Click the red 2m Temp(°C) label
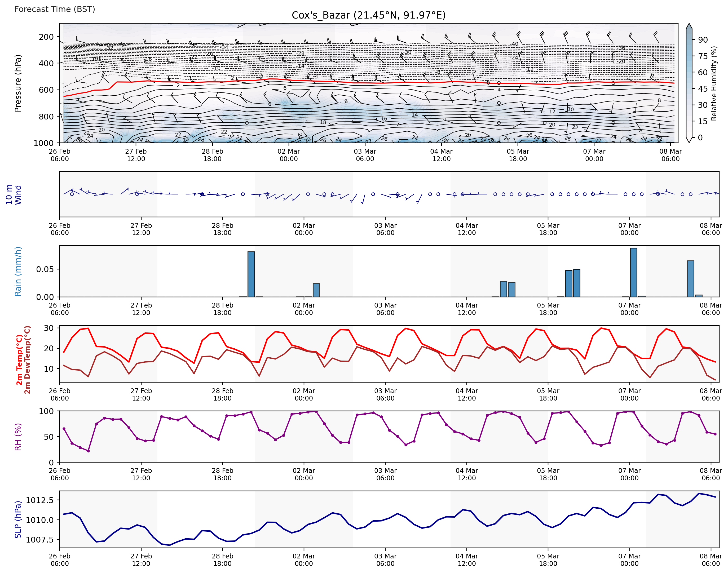728x573 pixels. coord(19,360)
